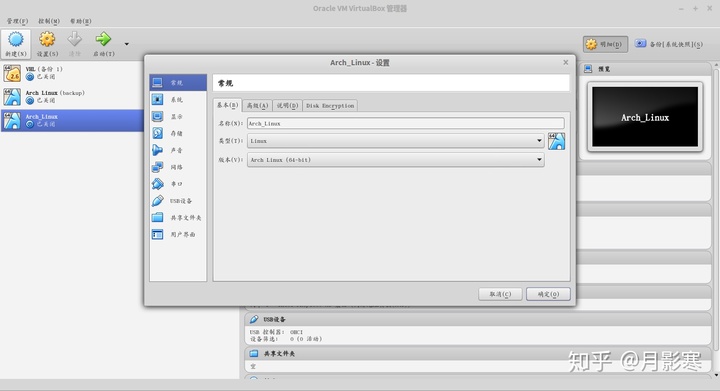This screenshot has width=720, height=391.
Task: Click the 备份[系统快照](S) snapshots button
Action: coord(669,44)
